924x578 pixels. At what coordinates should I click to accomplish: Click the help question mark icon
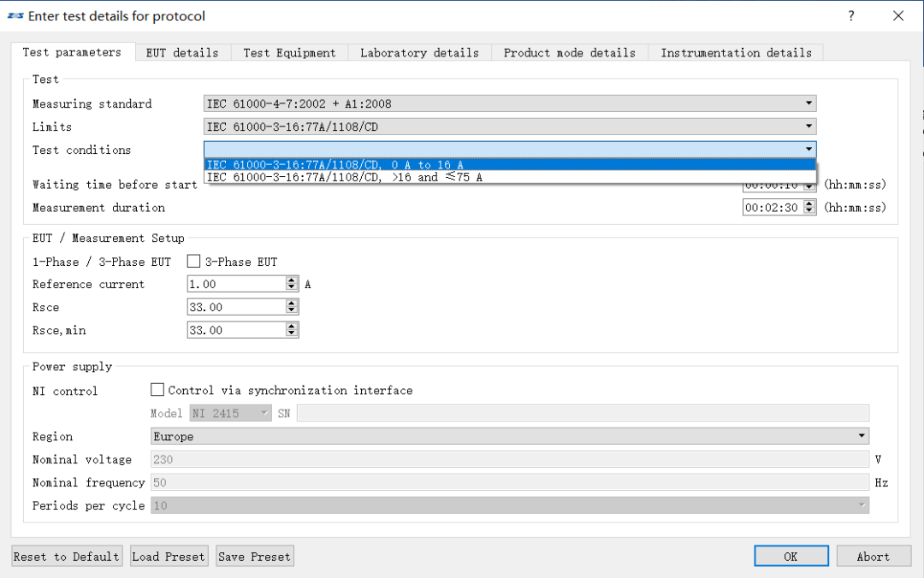point(851,16)
